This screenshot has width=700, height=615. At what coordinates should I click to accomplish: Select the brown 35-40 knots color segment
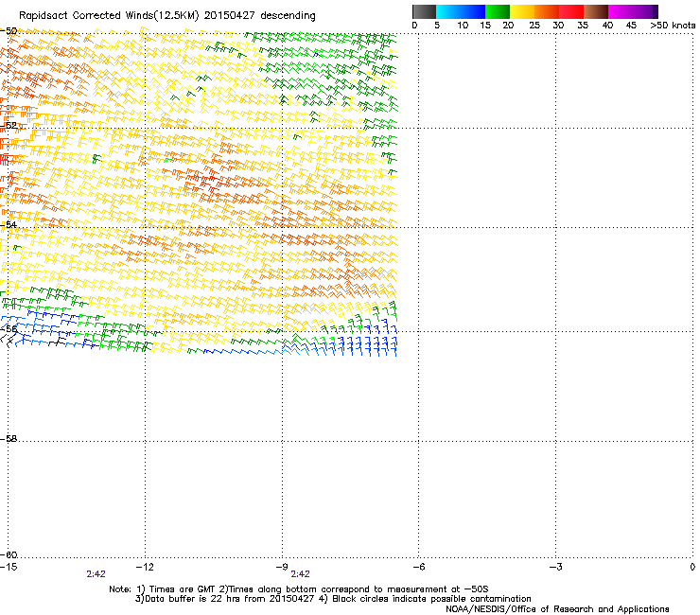coord(596,11)
